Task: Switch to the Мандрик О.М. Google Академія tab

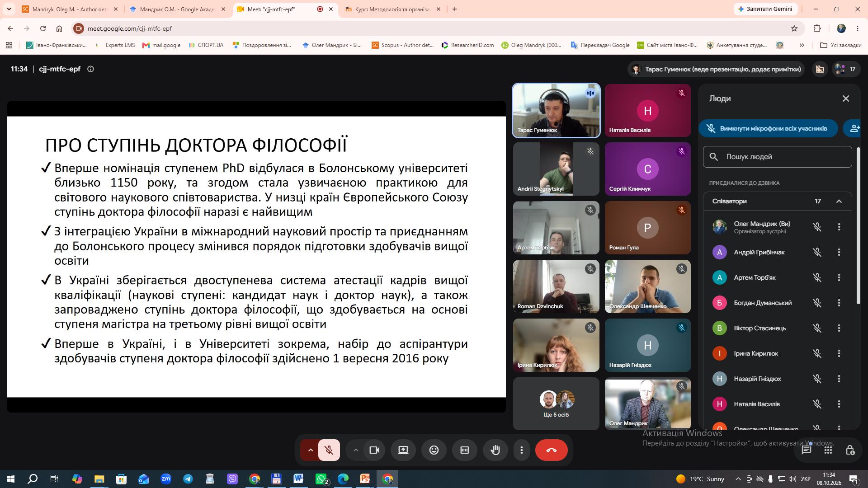Action: [x=177, y=9]
